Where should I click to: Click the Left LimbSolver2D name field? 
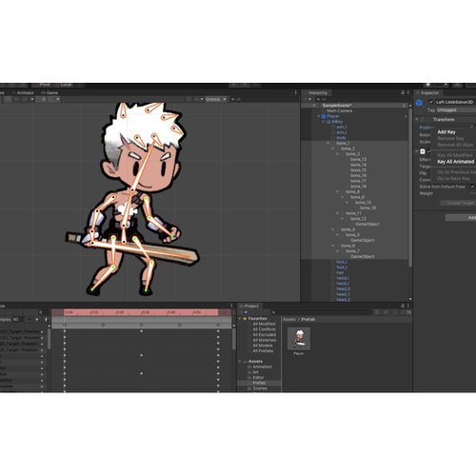pyautogui.click(x=455, y=102)
